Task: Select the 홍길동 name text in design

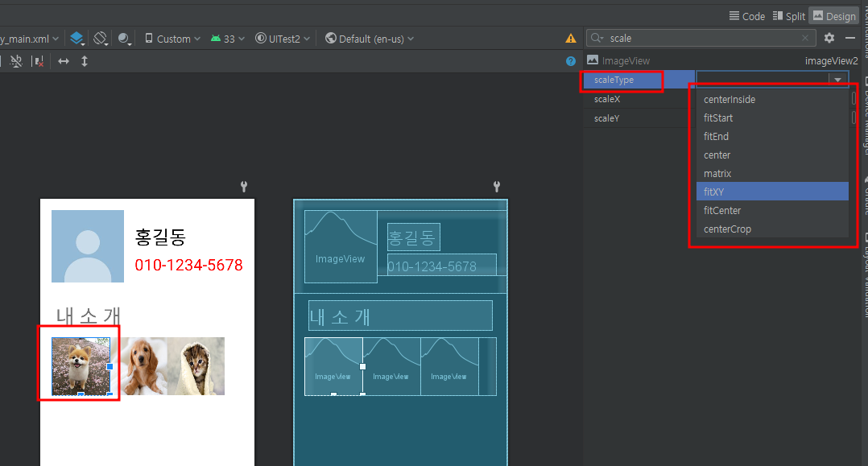Action: coord(160,237)
